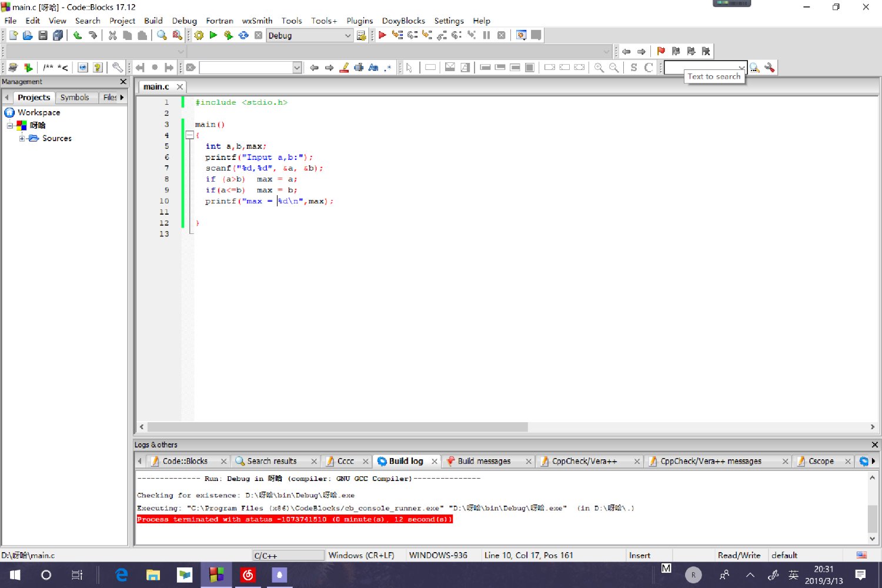Open the Build menu

point(153,21)
